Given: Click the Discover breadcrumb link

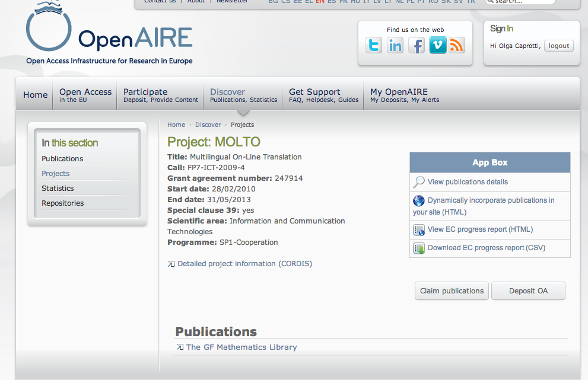Looking at the screenshot, I should click(208, 125).
